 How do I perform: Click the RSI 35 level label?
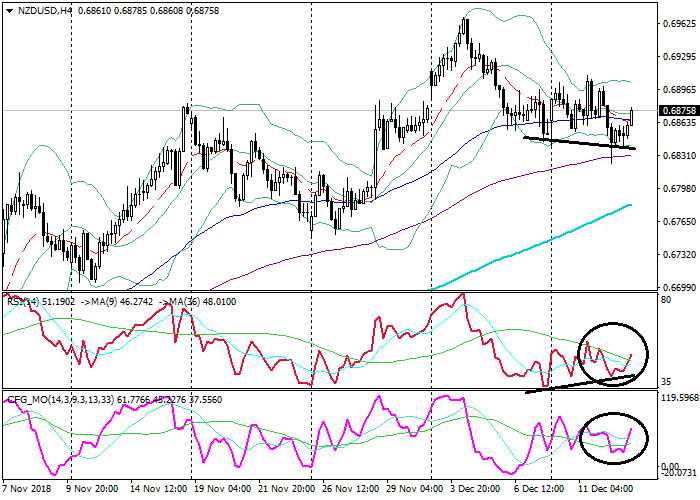click(x=664, y=382)
